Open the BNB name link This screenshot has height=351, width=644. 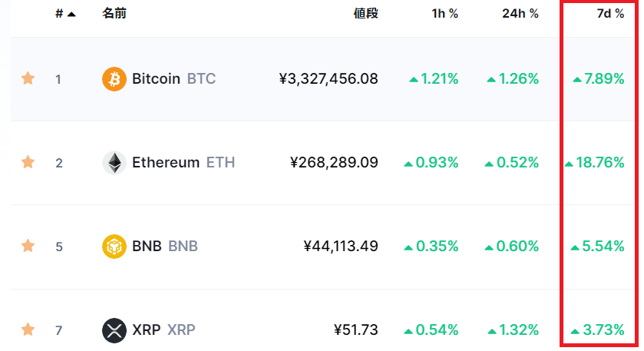coord(165,247)
